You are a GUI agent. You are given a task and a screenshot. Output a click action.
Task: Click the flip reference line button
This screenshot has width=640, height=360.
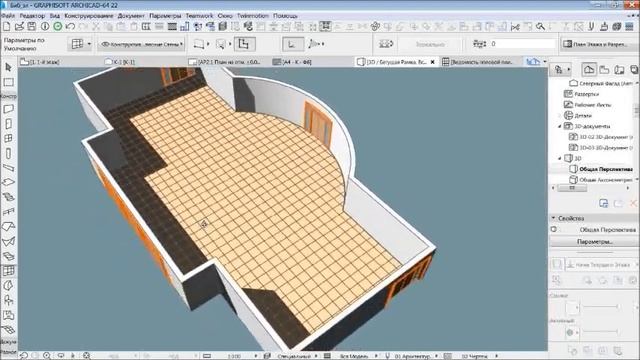386,44
